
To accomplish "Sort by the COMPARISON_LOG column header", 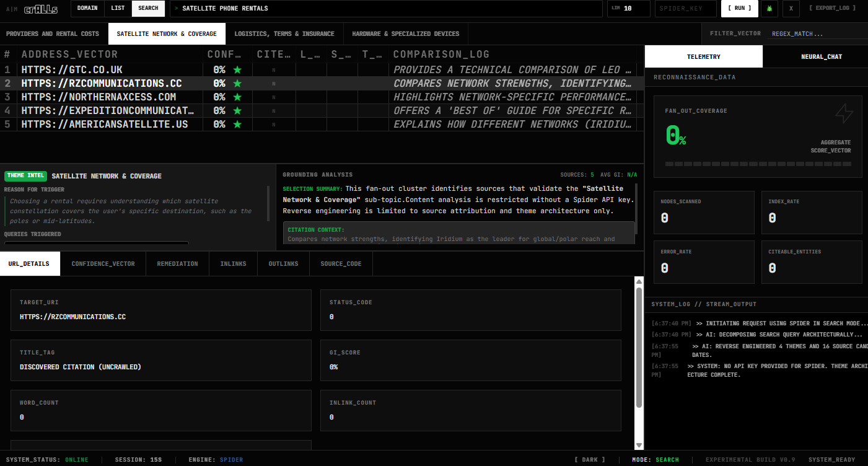I will click(x=441, y=55).
